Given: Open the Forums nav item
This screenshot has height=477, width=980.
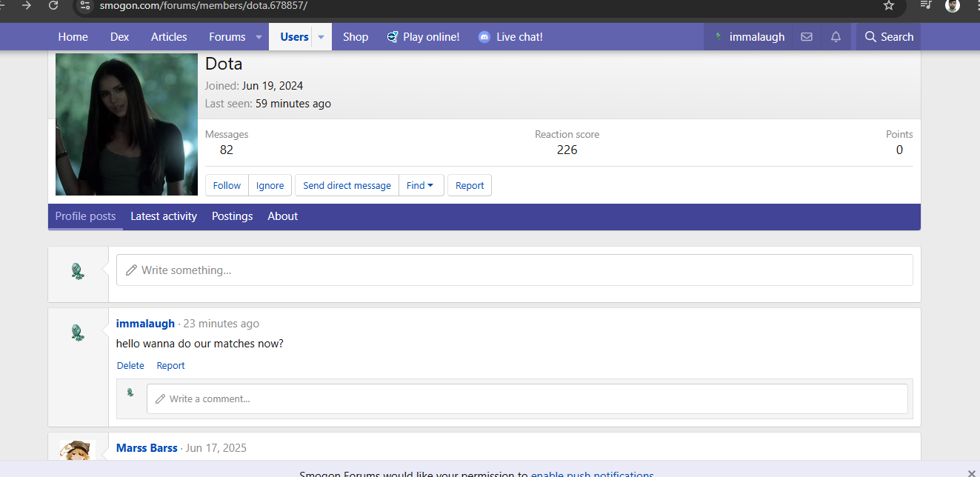Looking at the screenshot, I should (227, 37).
